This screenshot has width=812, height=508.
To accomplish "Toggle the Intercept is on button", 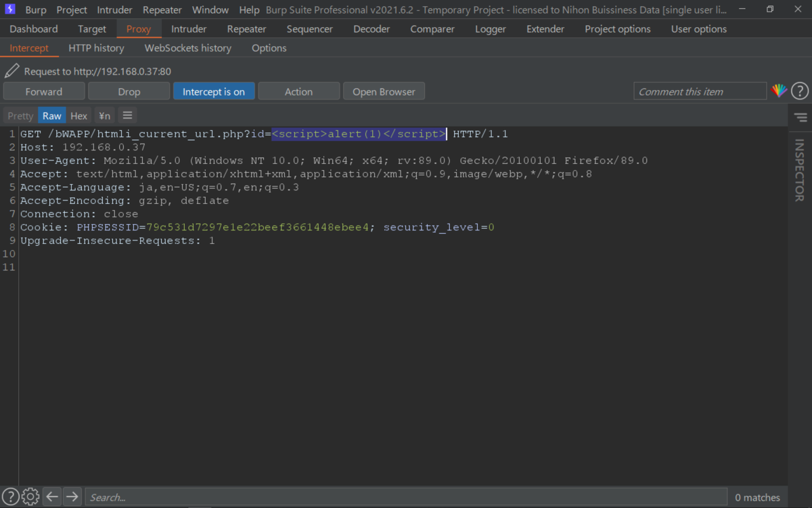I will 214,91.
